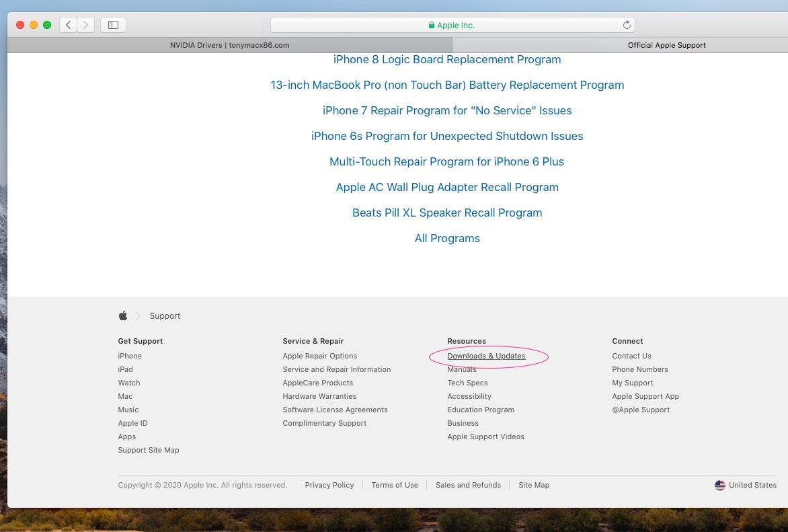Image resolution: width=788 pixels, height=532 pixels.
Task: Open Software License Agreements link
Action: 335,410
